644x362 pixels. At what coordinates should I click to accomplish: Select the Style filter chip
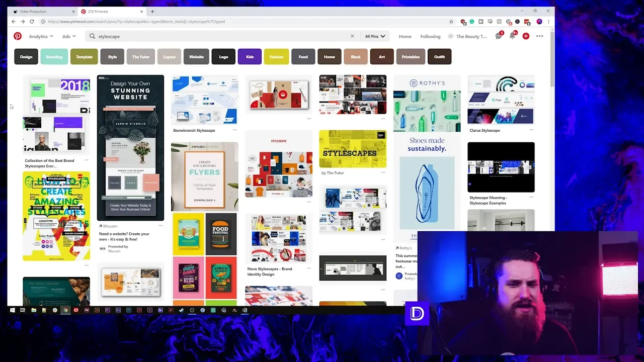coord(112,57)
